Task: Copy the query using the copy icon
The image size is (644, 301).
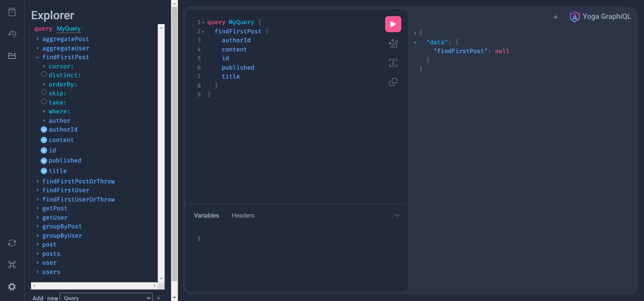Action: 393,82
